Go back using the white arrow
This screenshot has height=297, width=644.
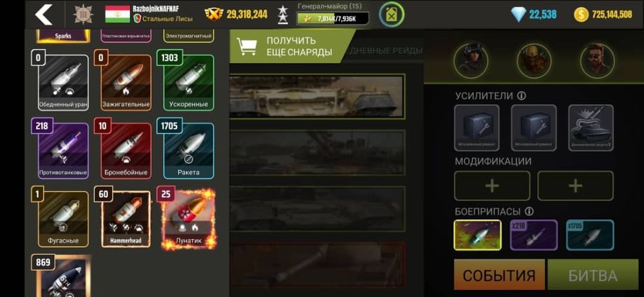44,14
